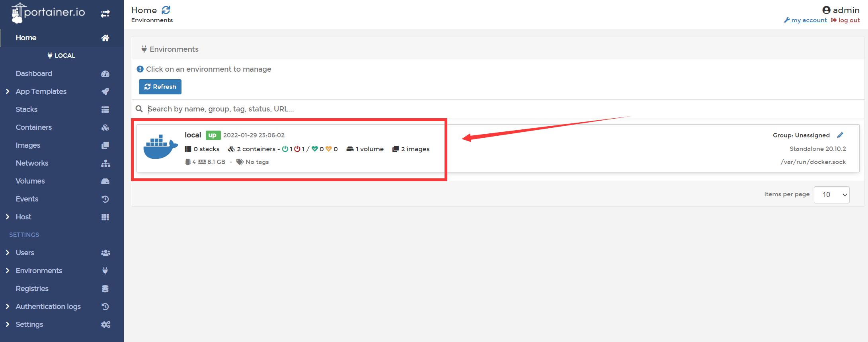Click the pencil edit icon beside Group Unassigned
Viewport: 868px width, 342px height.
(840, 135)
